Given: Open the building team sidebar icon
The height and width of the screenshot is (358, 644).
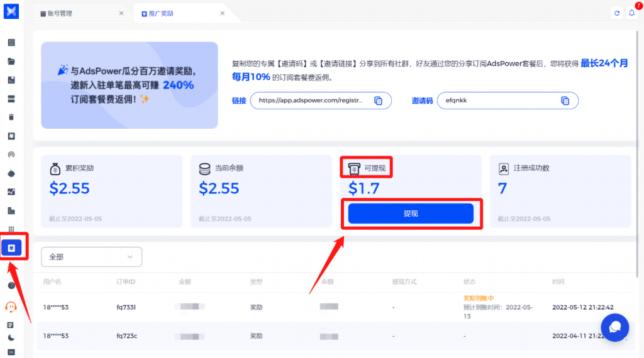Looking at the screenshot, I should pos(11,211).
